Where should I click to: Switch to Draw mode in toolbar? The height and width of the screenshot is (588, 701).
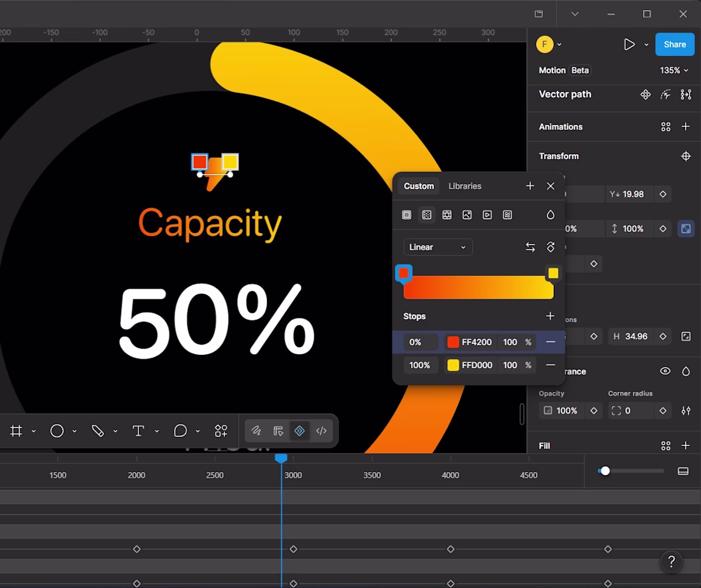[x=256, y=431]
